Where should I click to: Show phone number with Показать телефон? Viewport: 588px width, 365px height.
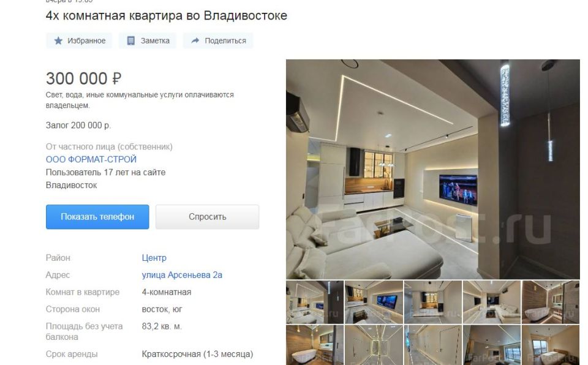click(97, 217)
